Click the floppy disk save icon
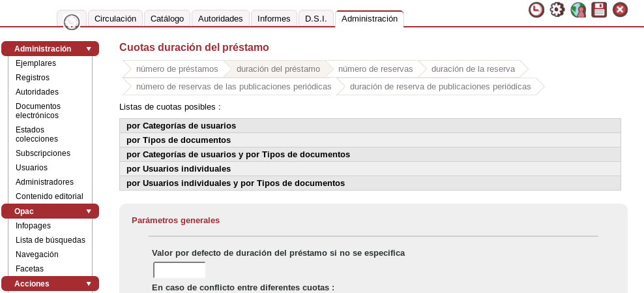The image size is (644, 293). click(x=599, y=10)
